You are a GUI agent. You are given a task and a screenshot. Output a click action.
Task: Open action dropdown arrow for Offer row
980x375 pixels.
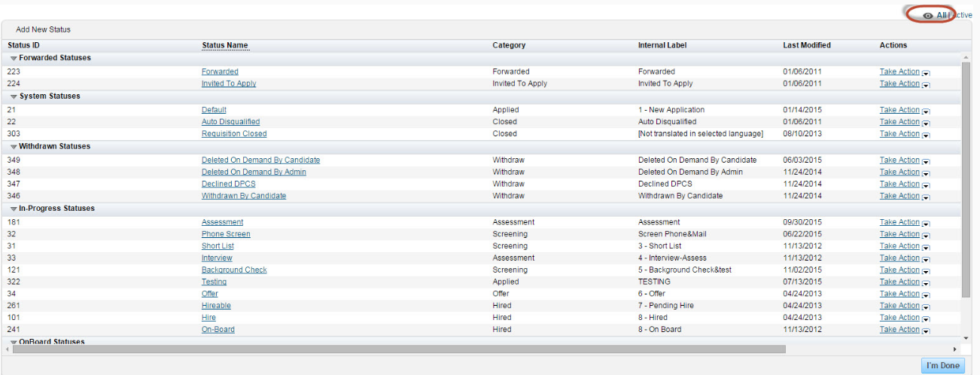(x=926, y=294)
